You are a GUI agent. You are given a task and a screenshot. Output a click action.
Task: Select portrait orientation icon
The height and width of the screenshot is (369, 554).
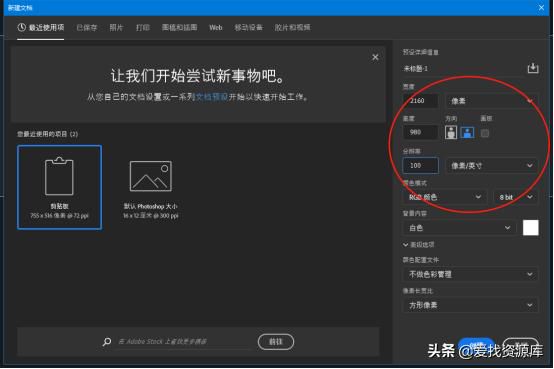[451, 133]
